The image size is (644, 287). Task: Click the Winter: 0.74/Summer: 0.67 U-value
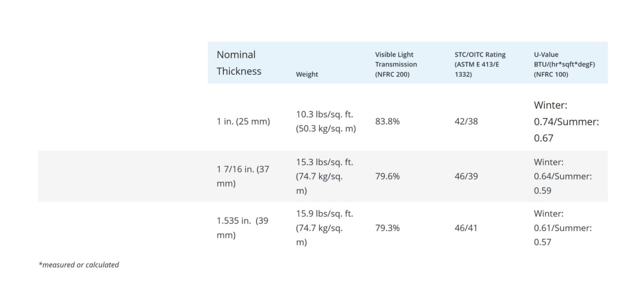(566, 121)
